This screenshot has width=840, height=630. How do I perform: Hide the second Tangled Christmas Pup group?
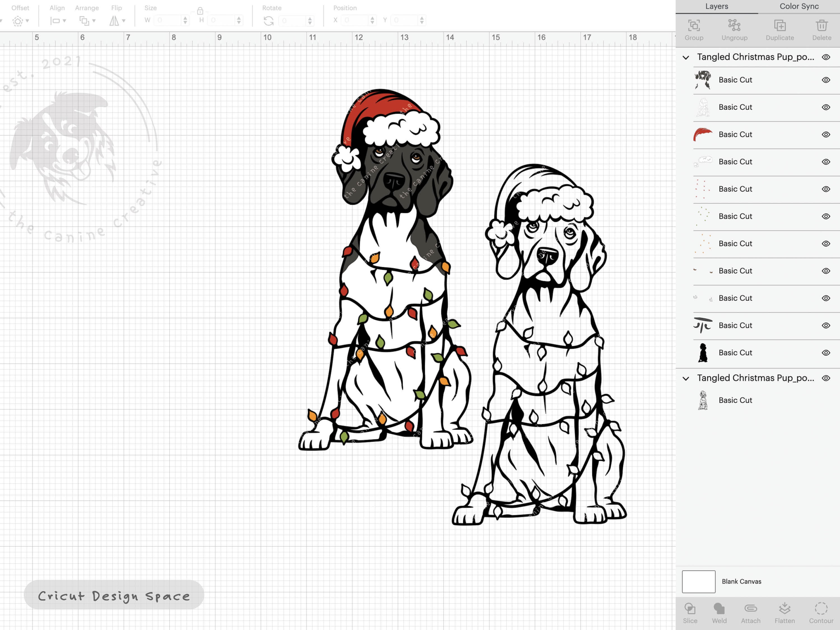click(826, 378)
